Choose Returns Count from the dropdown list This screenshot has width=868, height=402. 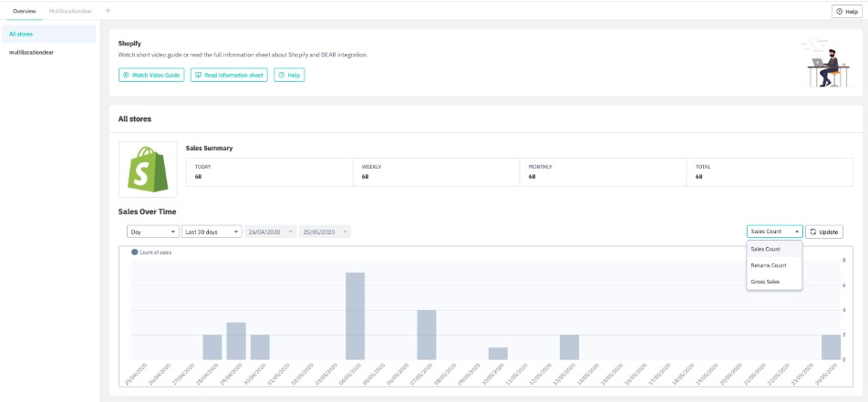coord(768,265)
